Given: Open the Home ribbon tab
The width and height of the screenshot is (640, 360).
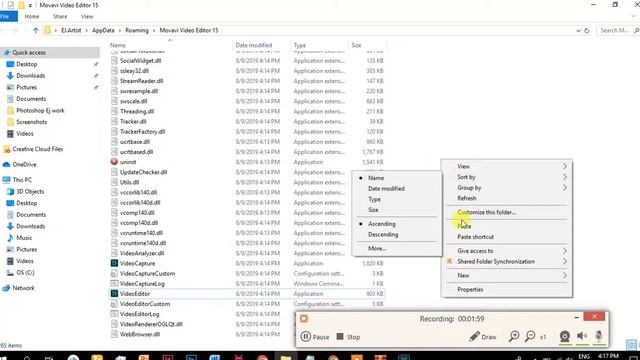Looking at the screenshot, I should pyautogui.click(x=32, y=16).
